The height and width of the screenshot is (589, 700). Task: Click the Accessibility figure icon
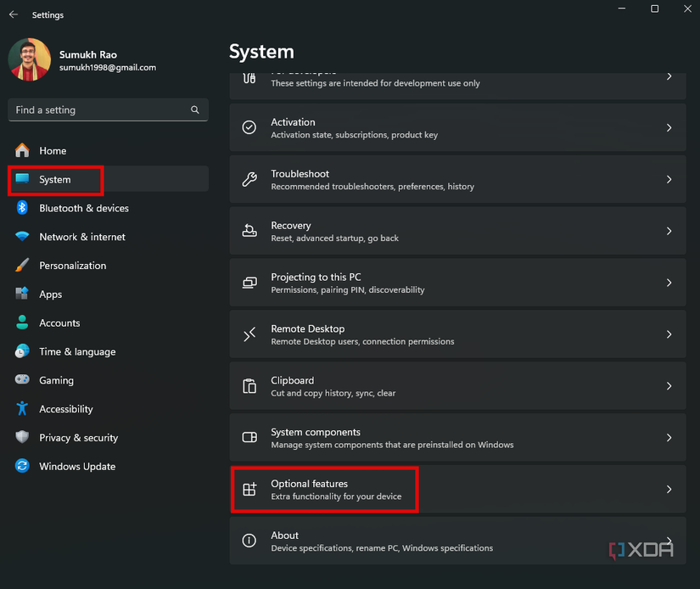22,408
